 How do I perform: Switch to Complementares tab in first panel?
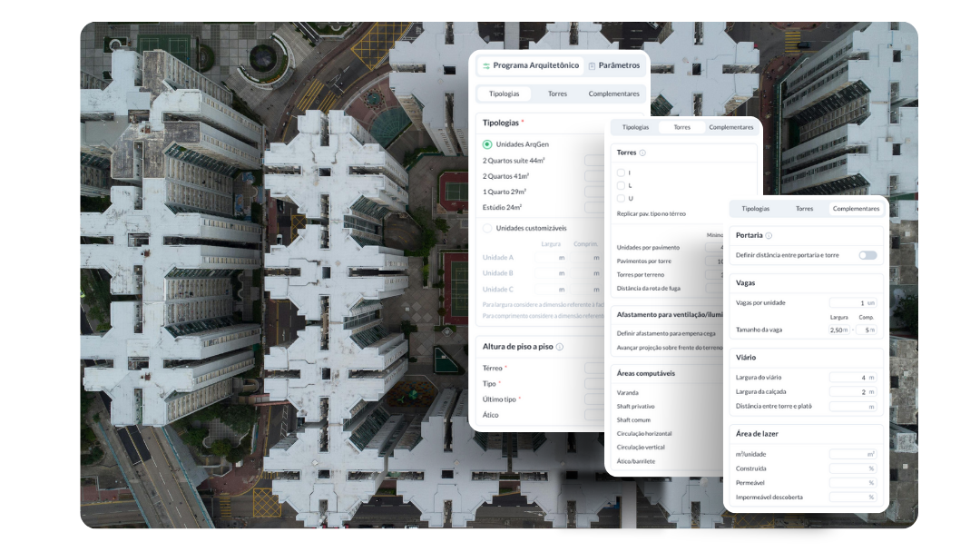(x=613, y=94)
